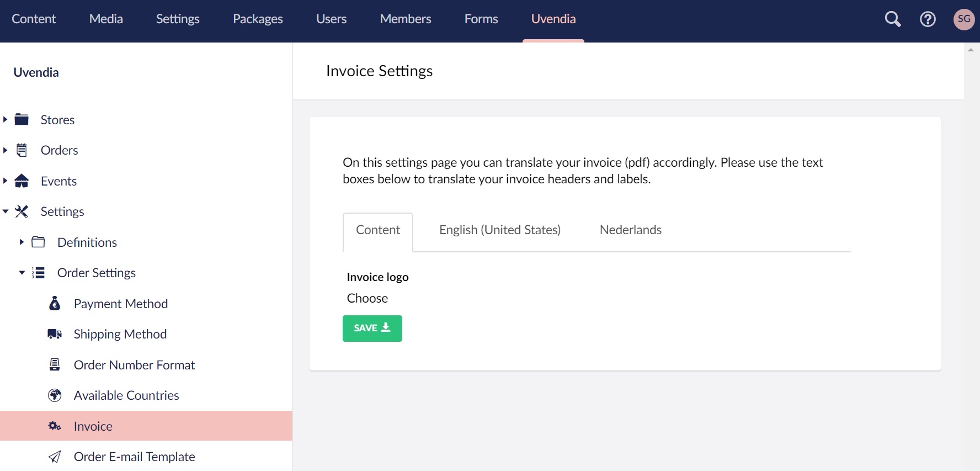The width and height of the screenshot is (980, 471).
Task: Open the SG user avatar
Action: point(964,19)
